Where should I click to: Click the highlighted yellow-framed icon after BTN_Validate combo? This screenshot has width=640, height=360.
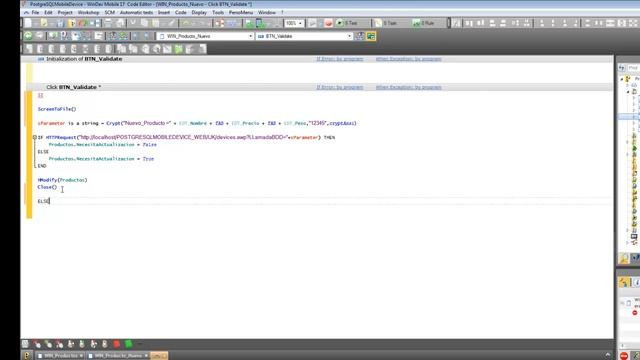[371, 36]
